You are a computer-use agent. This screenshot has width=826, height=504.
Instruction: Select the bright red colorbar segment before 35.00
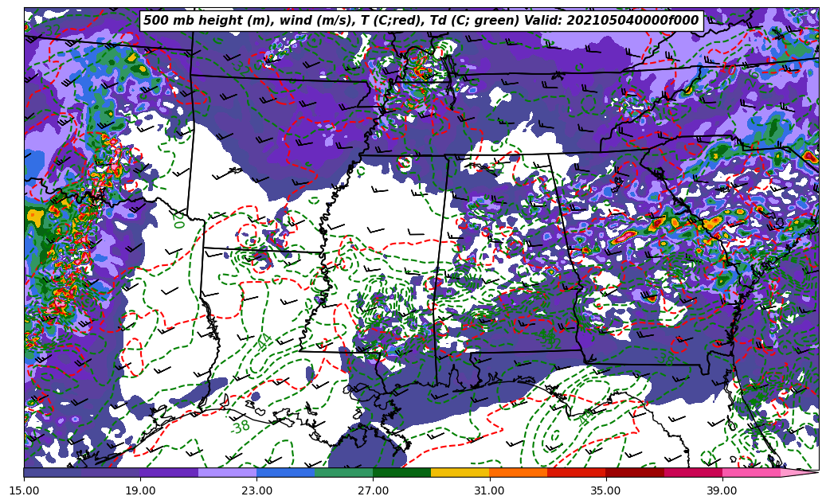(x=577, y=472)
